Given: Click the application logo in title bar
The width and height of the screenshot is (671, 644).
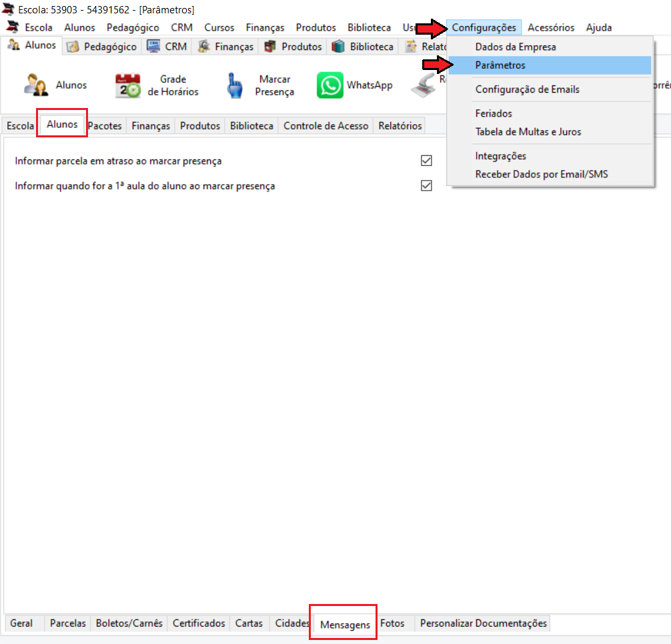Looking at the screenshot, I should point(8,9).
